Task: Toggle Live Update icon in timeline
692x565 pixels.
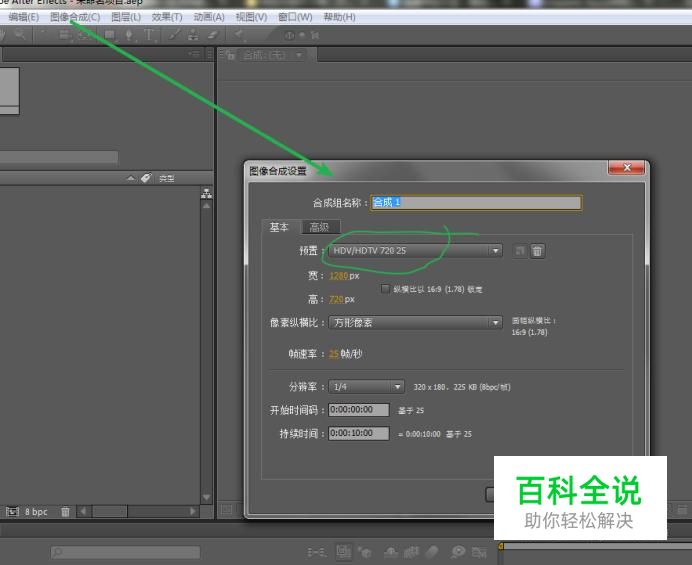Action: [343, 551]
